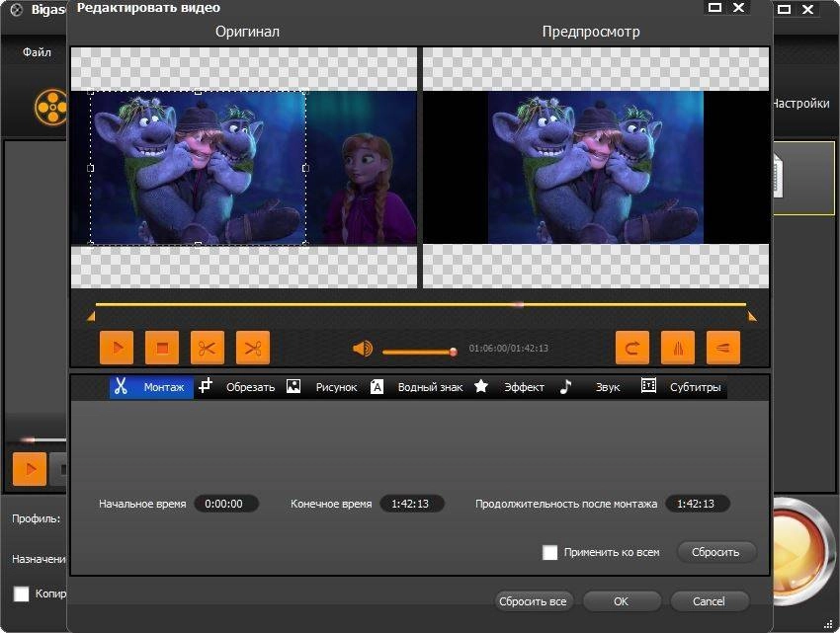Open the Файл menu in main window

(x=37, y=52)
